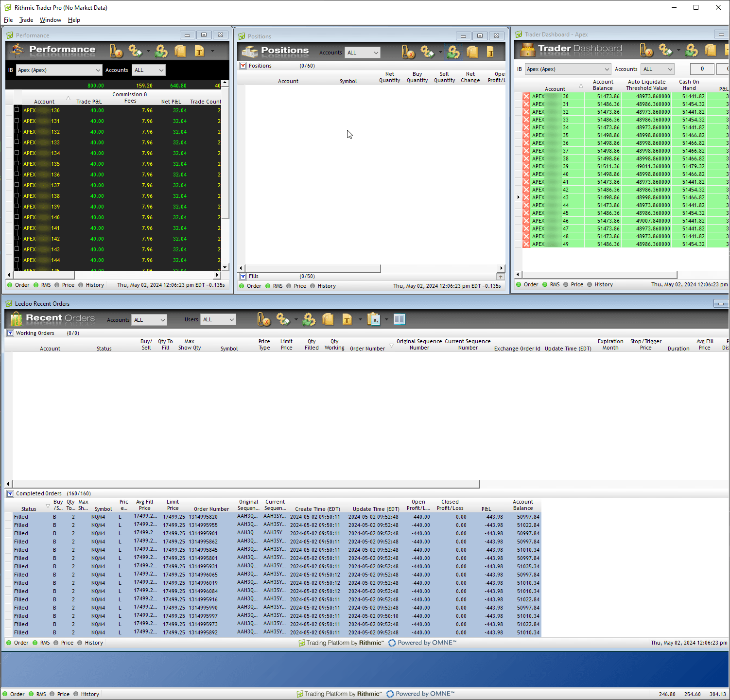This screenshot has width=730, height=700.
Task: Click the copy pages icon in Positions toolbar
Action: pyautogui.click(x=472, y=52)
